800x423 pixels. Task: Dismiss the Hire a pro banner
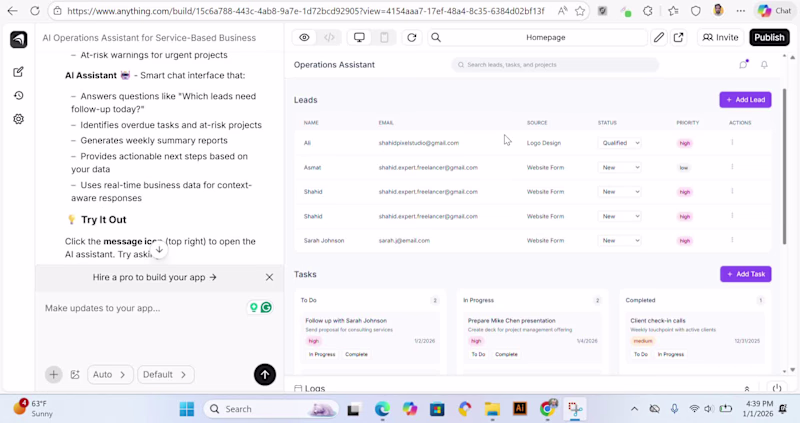pos(269,277)
